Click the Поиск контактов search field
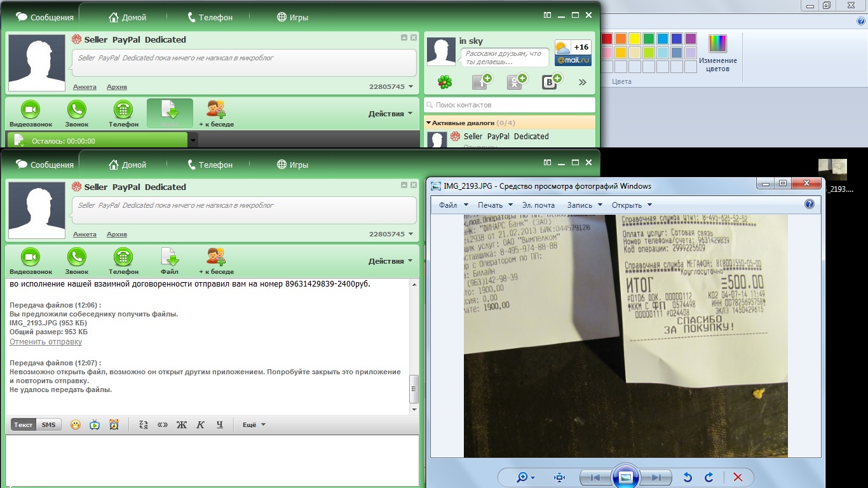The height and width of the screenshot is (488, 868). pyautogui.click(x=510, y=105)
